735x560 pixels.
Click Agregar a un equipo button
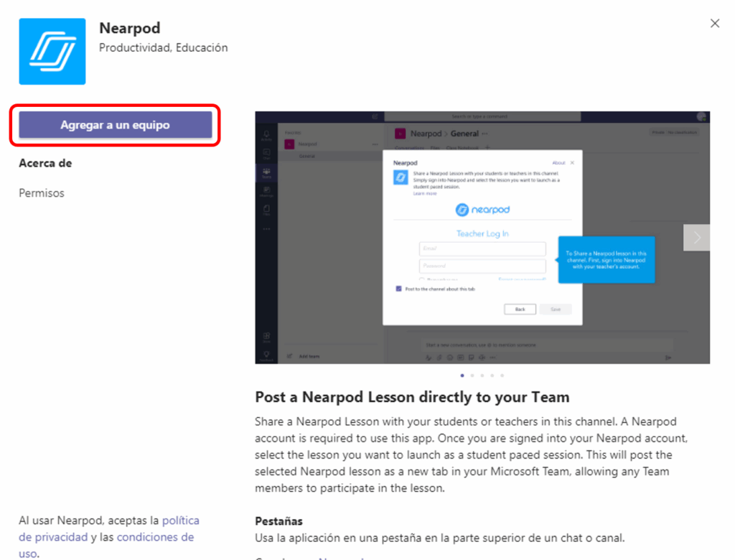tap(116, 125)
